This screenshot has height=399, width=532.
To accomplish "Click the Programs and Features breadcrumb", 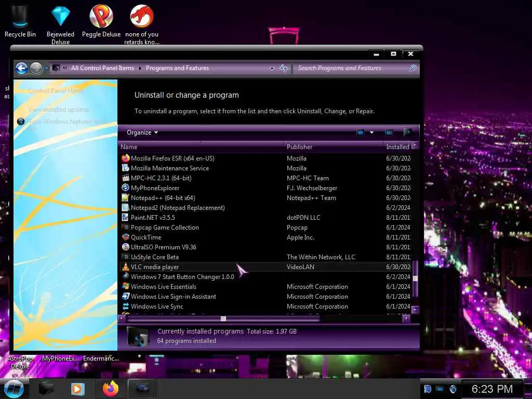I will (178, 68).
